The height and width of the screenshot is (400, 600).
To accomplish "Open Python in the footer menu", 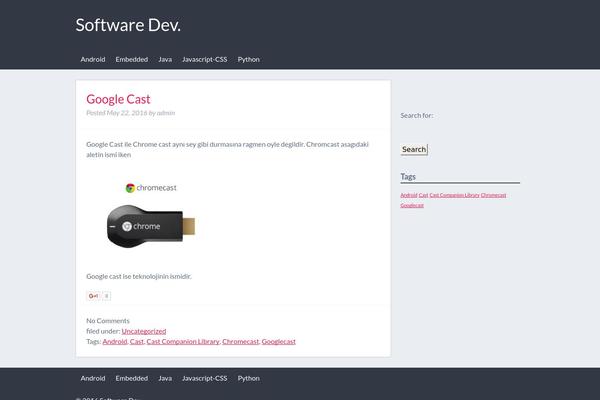I will click(x=248, y=378).
